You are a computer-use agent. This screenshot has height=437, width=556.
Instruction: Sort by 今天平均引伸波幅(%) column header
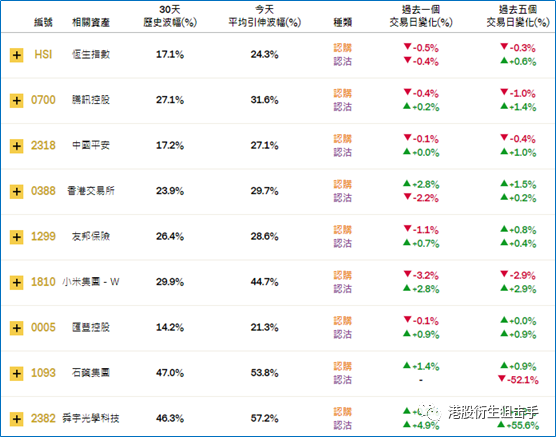(x=265, y=16)
